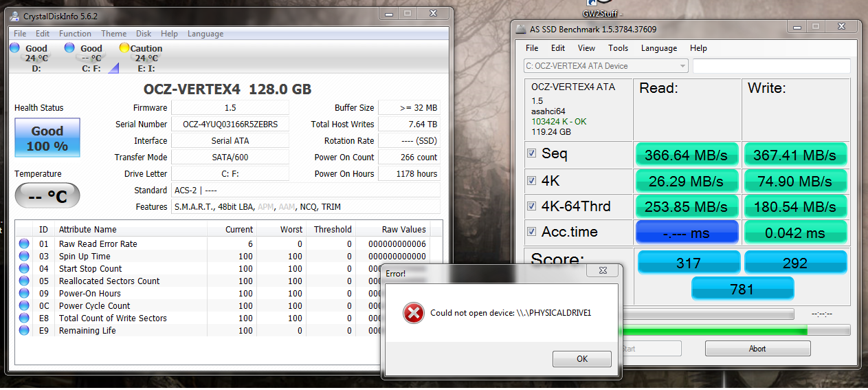
Task: Click Seq write result 367.41 MB/s
Action: coord(796,155)
